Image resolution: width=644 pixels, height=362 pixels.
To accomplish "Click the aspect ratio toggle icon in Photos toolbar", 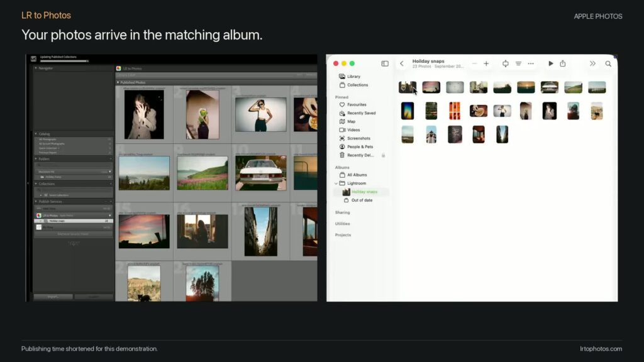I will [506, 63].
